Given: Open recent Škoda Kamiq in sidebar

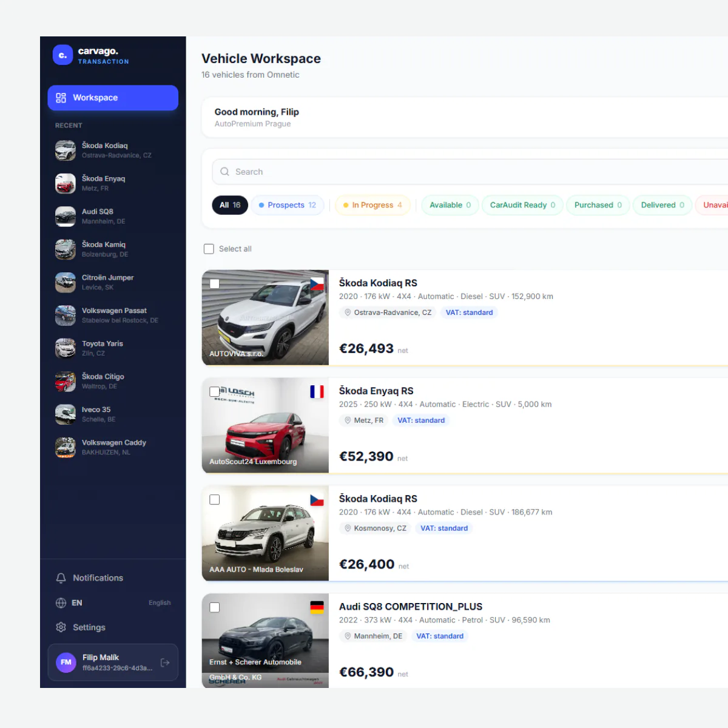Looking at the screenshot, I should tap(113, 249).
